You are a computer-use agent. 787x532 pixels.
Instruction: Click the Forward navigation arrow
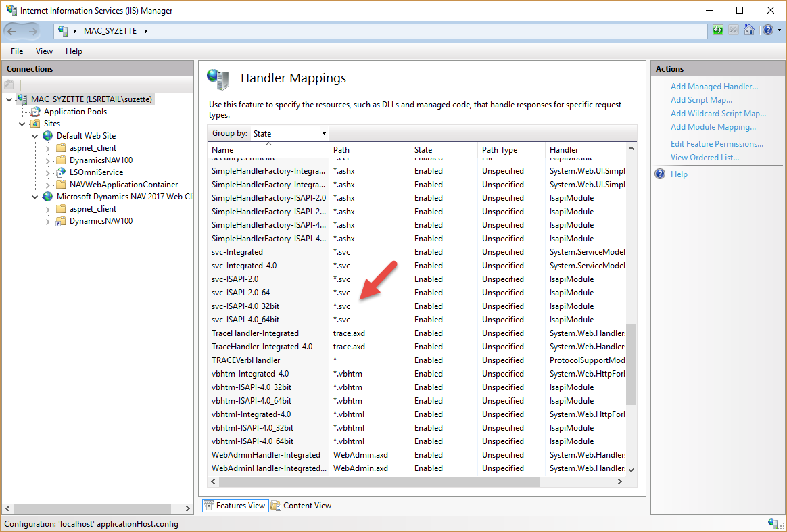(x=33, y=31)
